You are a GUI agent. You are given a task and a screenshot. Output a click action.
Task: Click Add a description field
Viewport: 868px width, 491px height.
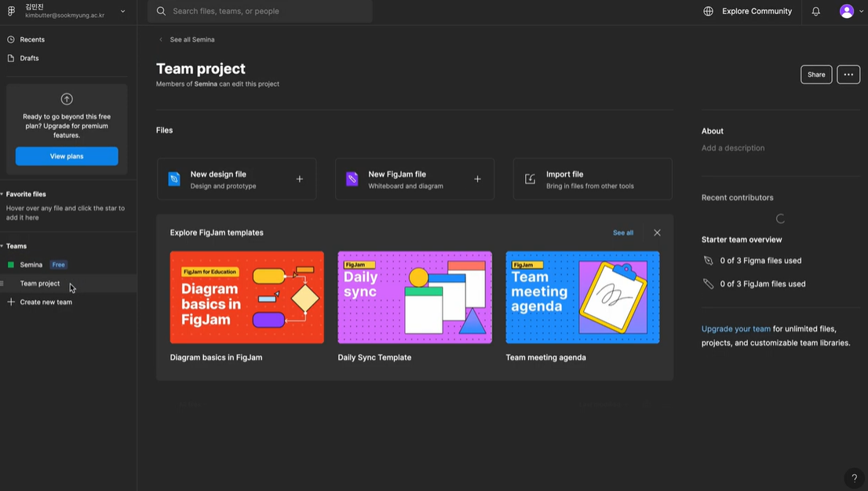pos(733,148)
